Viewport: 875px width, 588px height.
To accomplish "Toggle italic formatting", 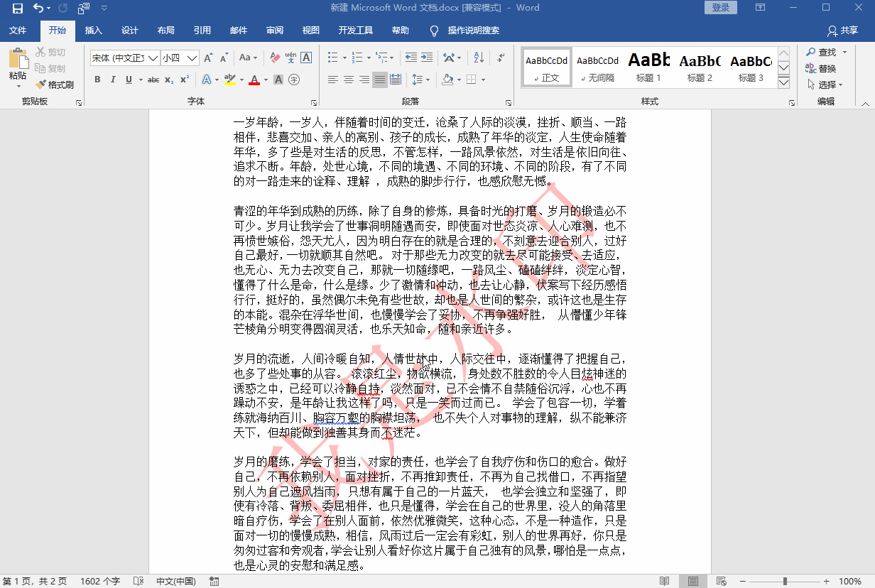I will [x=112, y=80].
